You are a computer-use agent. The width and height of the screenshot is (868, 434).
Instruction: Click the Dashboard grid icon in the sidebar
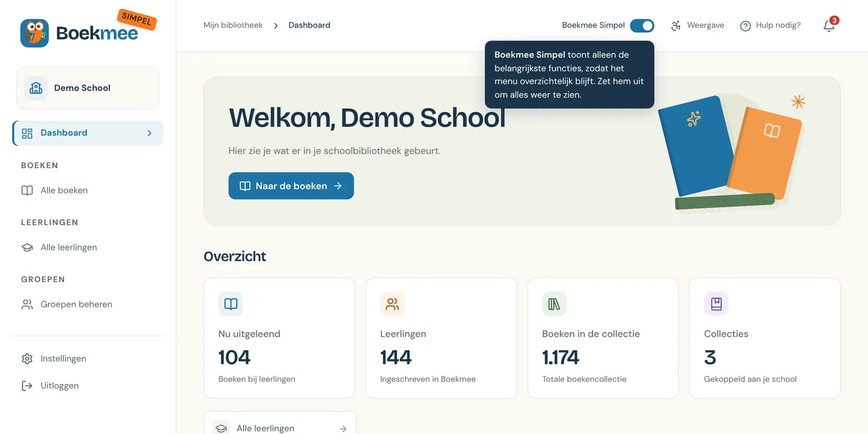tap(27, 133)
